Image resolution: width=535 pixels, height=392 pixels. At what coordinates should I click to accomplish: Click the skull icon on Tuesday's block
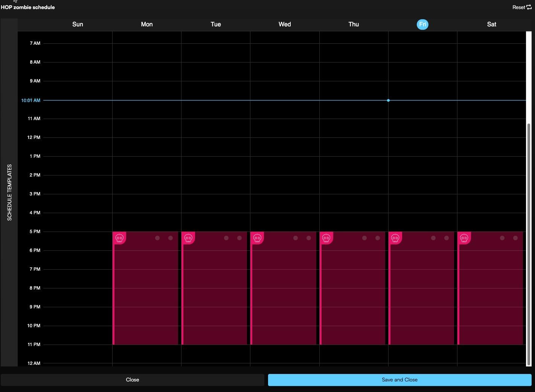pyautogui.click(x=188, y=238)
